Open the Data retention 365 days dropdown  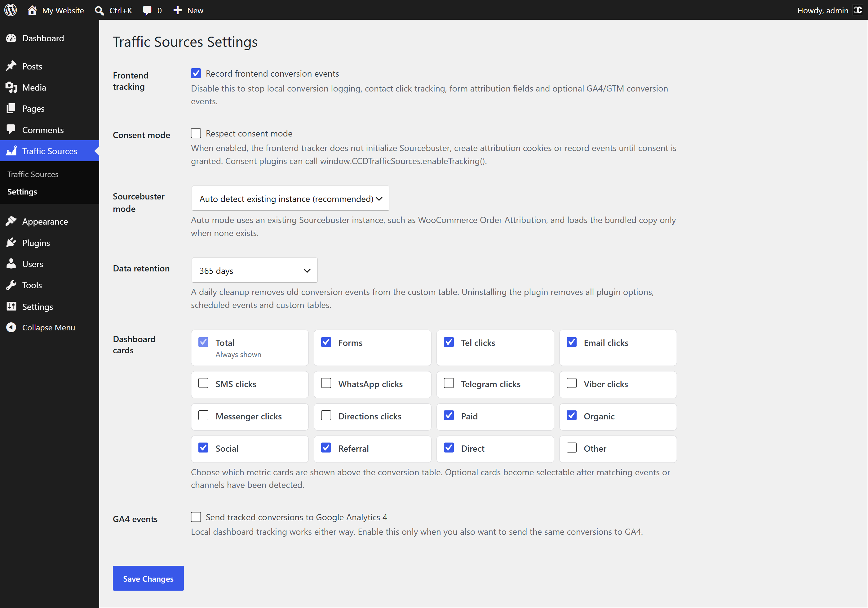click(255, 270)
